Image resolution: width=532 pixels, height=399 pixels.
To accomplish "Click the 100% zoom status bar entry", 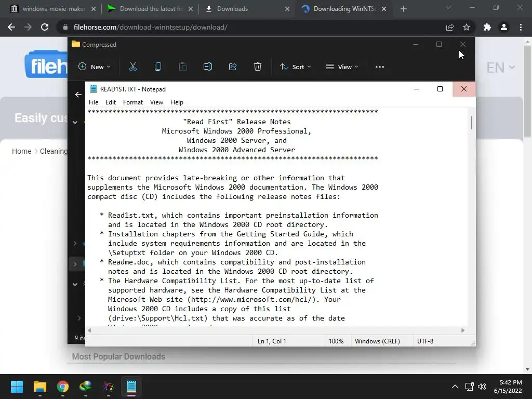I will click(x=336, y=341).
